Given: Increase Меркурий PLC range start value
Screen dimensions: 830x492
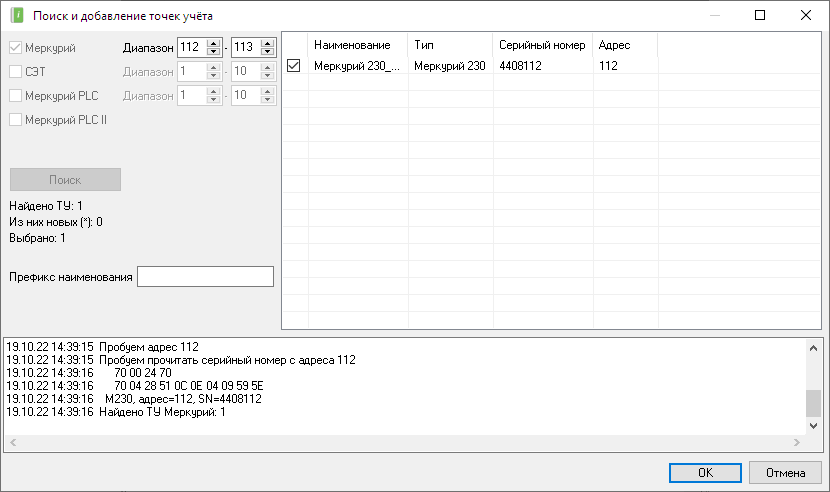Looking at the screenshot, I should pos(213,91).
